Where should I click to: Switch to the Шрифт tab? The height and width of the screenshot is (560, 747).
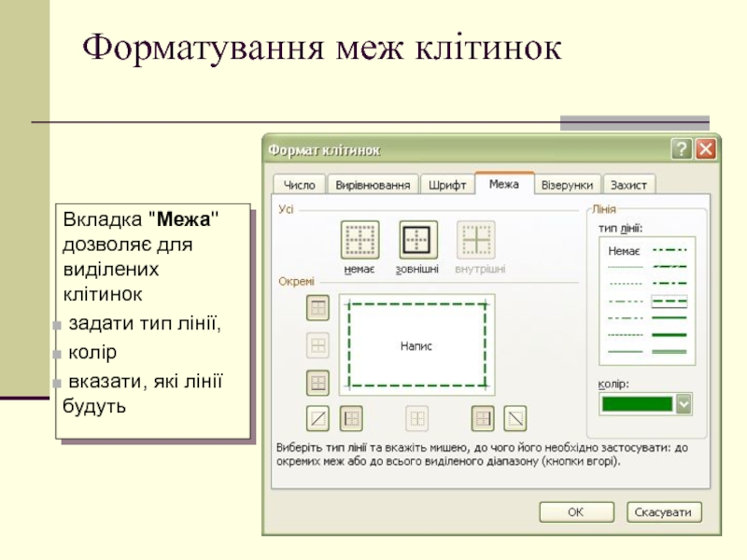click(447, 185)
